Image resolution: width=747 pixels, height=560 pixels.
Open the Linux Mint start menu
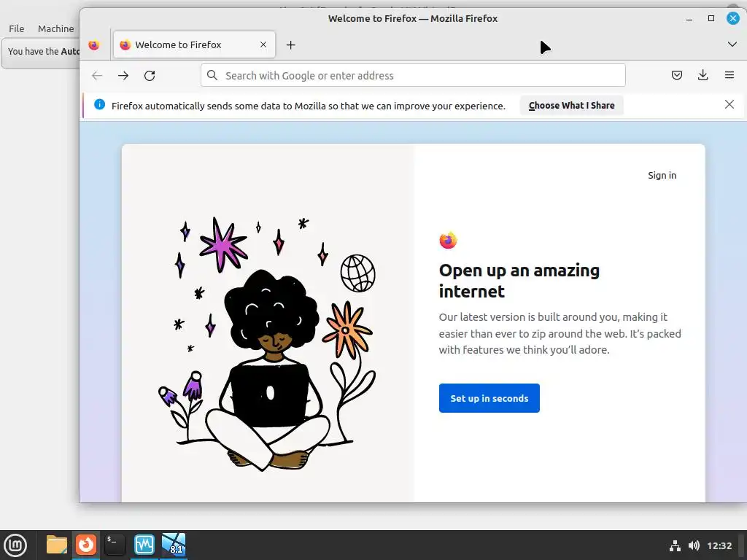click(x=15, y=545)
